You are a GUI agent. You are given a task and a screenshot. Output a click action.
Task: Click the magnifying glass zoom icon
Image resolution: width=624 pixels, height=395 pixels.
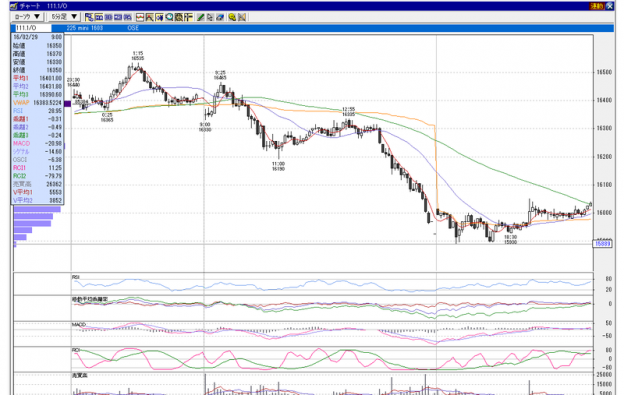[x=169, y=17]
